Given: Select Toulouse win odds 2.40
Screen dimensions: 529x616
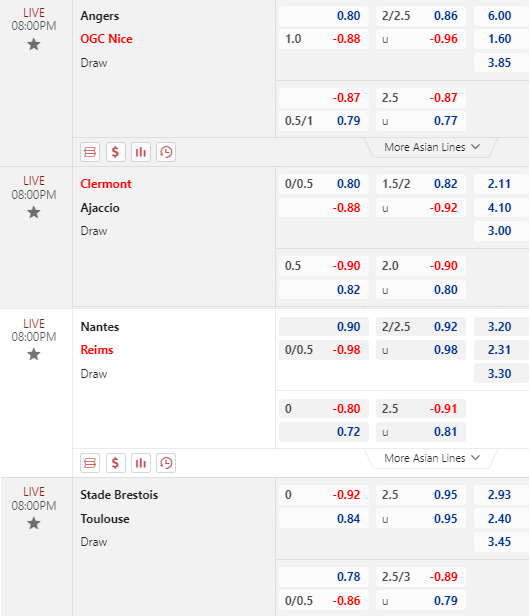Looking at the screenshot, I should (x=501, y=519).
